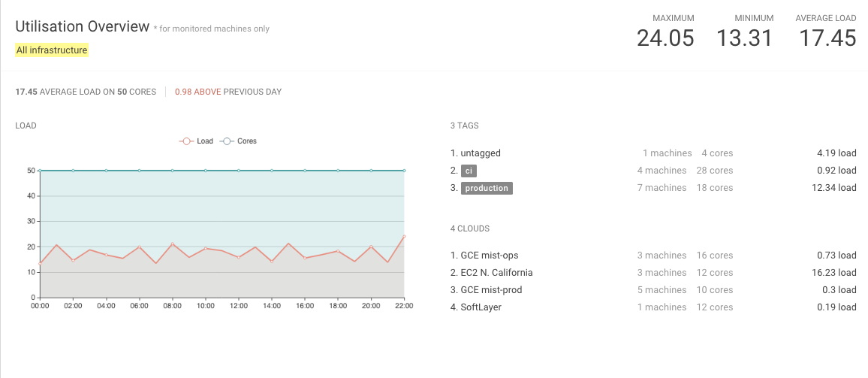Toggle the Load series in chart legend
868x378 pixels.
click(x=196, y=141)
